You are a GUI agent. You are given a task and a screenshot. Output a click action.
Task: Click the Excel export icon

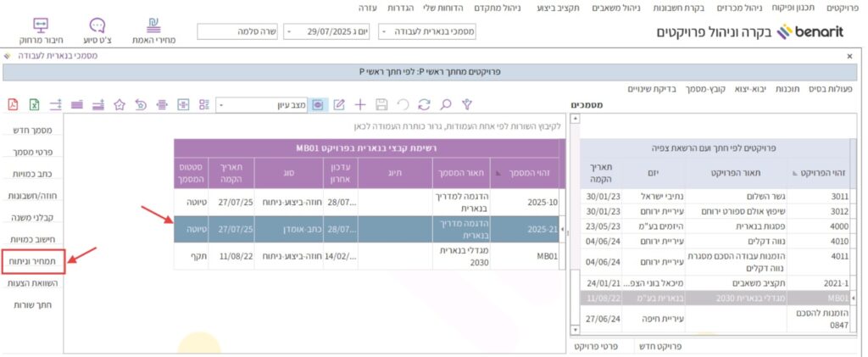(35, 104)
